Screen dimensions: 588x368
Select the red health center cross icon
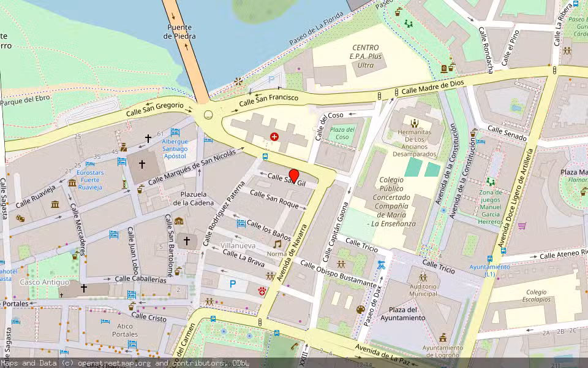tap(274, 136)
